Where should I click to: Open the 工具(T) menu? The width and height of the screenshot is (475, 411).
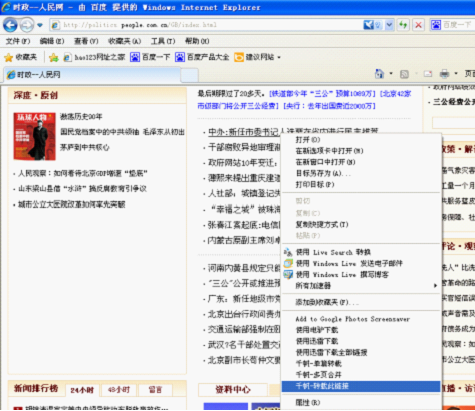[163, 41]
